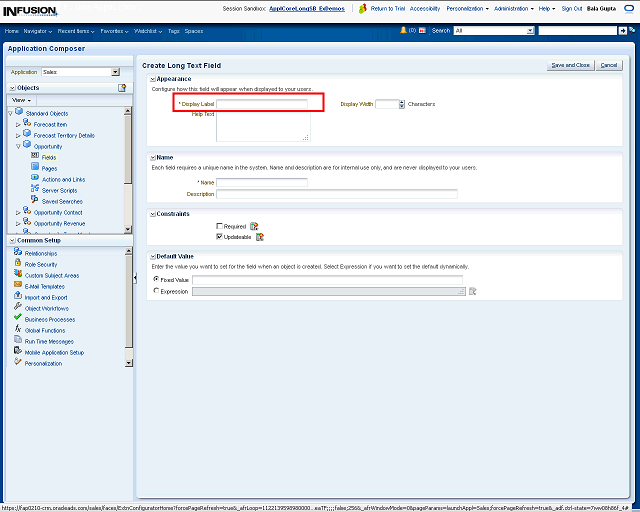Click the Role Security lock icon
Screen dimensions: 640x512
point(17,264)
